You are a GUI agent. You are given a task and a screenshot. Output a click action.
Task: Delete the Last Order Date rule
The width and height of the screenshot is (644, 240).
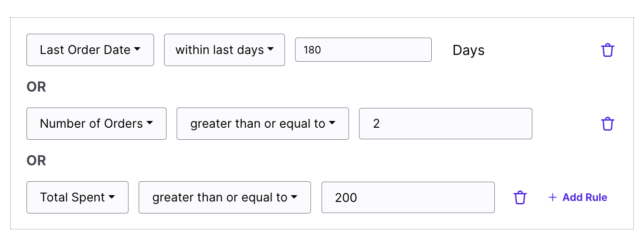[608, 50]
